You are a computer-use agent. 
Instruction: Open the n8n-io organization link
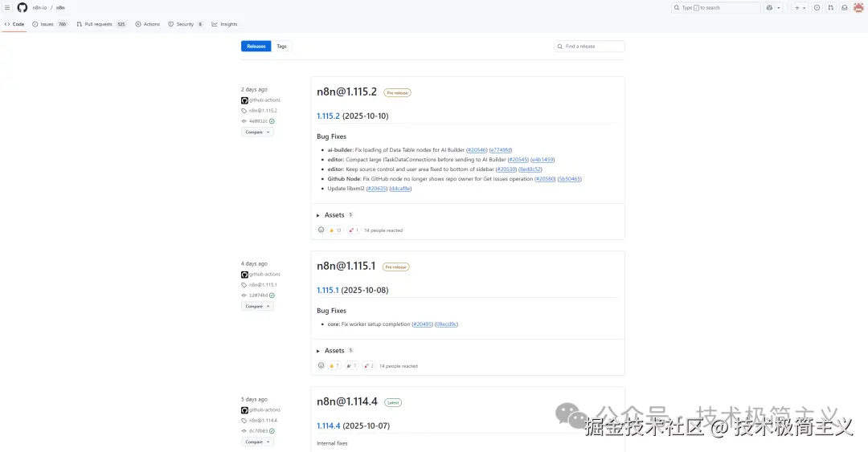tap(39, 8)
